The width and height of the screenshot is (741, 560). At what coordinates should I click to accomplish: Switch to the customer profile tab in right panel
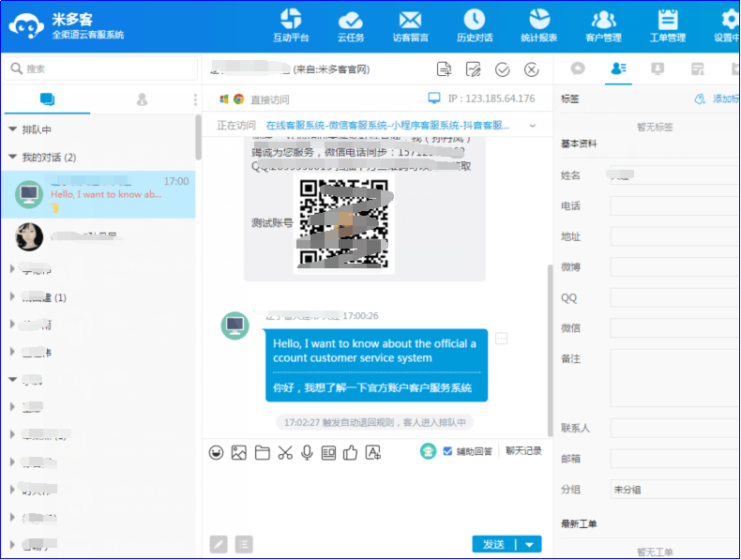point(618,69)
